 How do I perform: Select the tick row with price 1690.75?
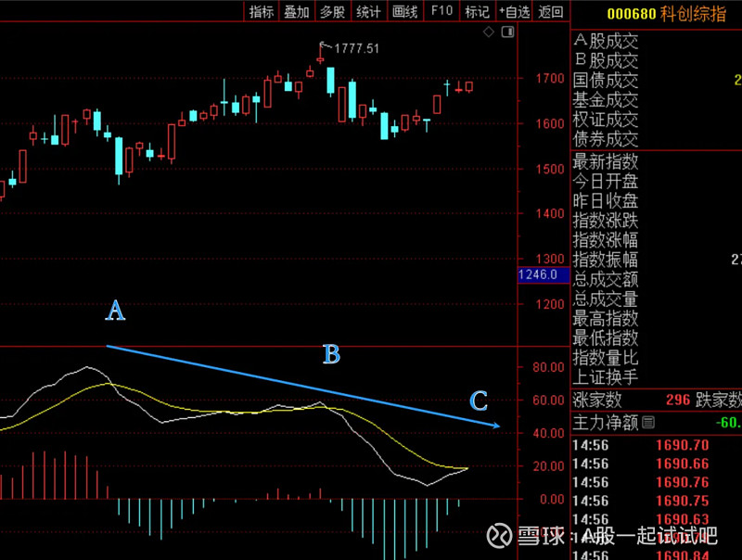(656, 501)
